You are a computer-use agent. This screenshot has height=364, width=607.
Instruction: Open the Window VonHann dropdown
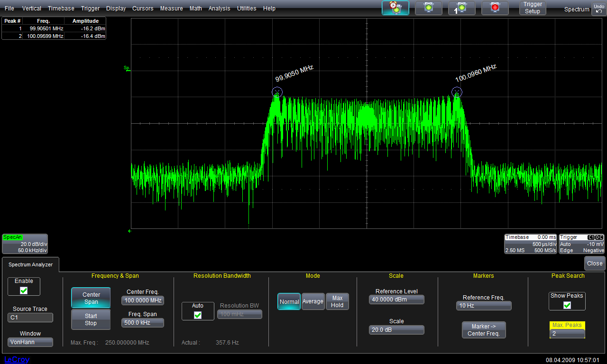[x=30, y=342]
